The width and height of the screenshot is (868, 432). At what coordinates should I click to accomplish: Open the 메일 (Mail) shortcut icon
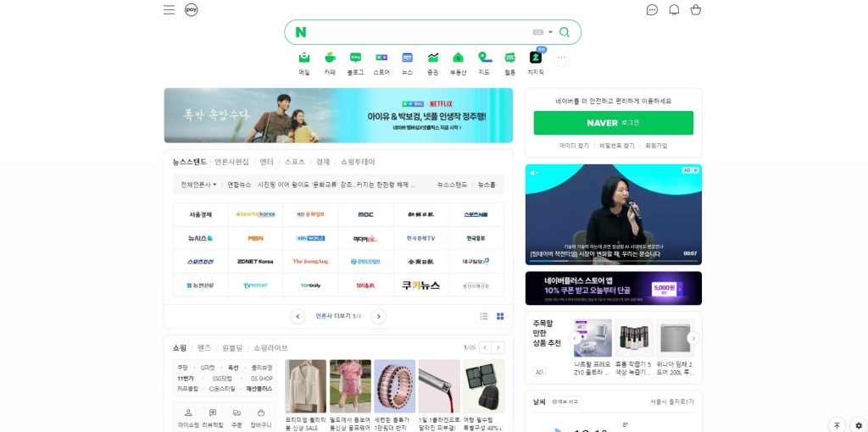pos(304,58)
